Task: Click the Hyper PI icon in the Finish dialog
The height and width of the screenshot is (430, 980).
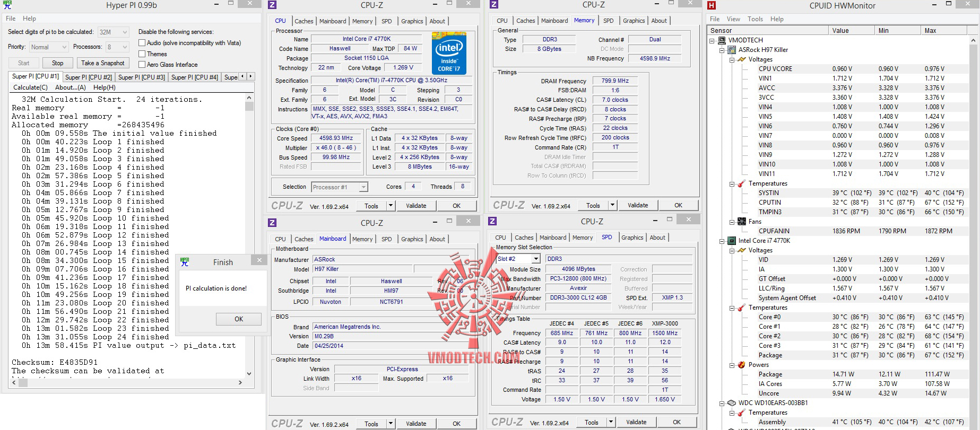Action: [x=185, y=261]
